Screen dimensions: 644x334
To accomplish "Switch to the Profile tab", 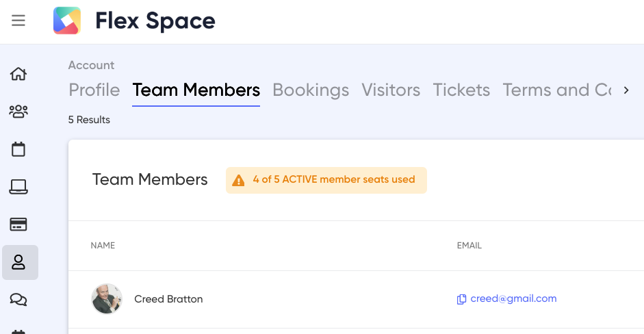I will pyautogui.click(x=94, y=90).
